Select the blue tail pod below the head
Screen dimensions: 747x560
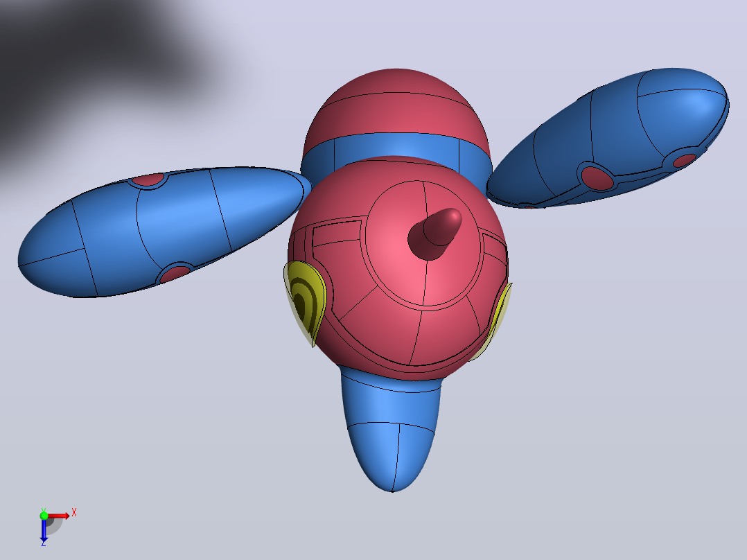(x=392, y=429)
